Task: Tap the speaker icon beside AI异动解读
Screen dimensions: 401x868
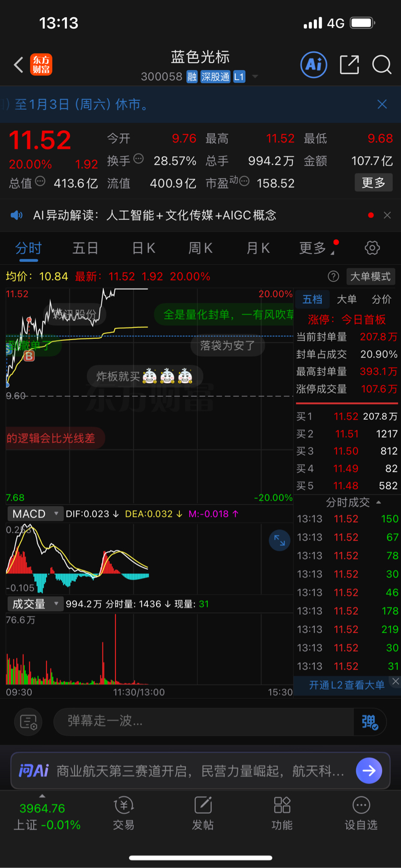Action: (17, 215)
